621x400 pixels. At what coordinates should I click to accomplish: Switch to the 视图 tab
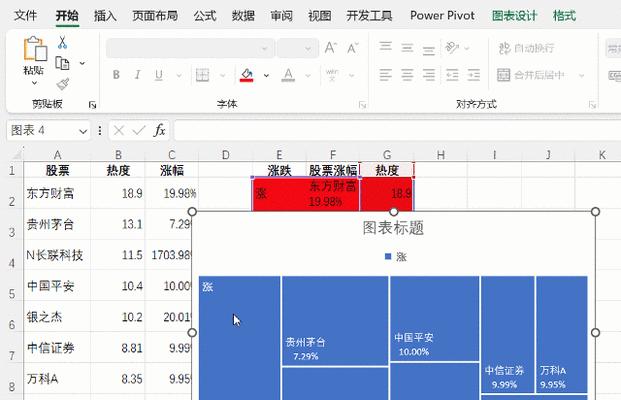tap(320, 16)
